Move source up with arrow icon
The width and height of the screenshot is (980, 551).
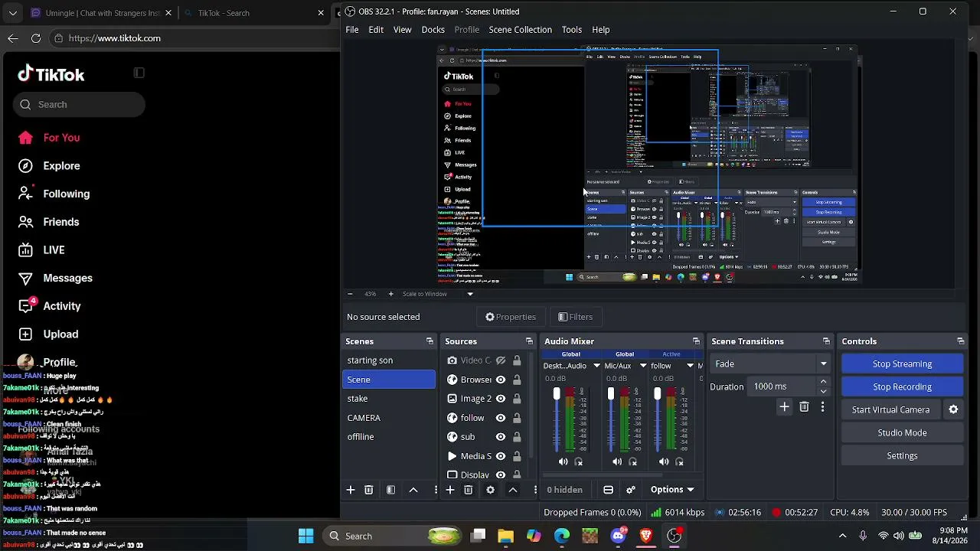[x=513, y=490]
